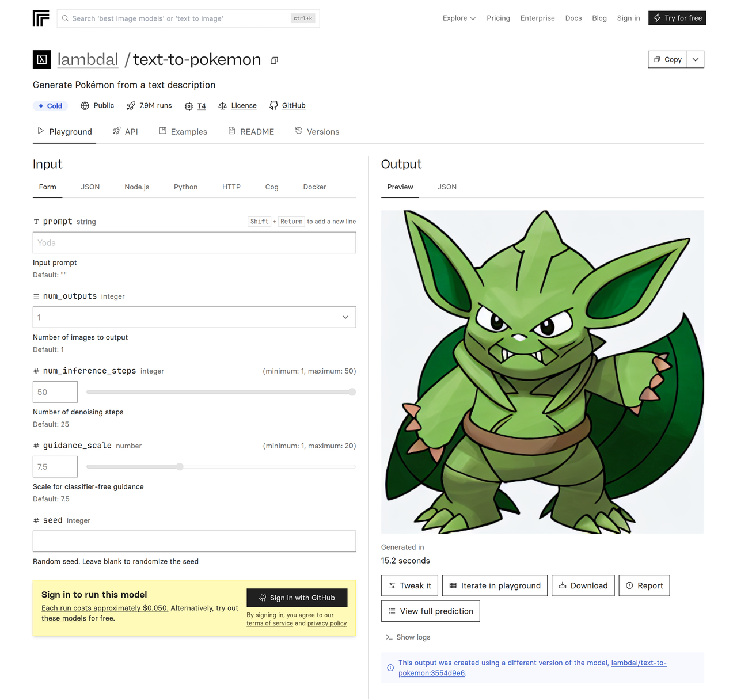Click the T4 hardware chip icon
The image size is (737, 700).
(189, 106)
